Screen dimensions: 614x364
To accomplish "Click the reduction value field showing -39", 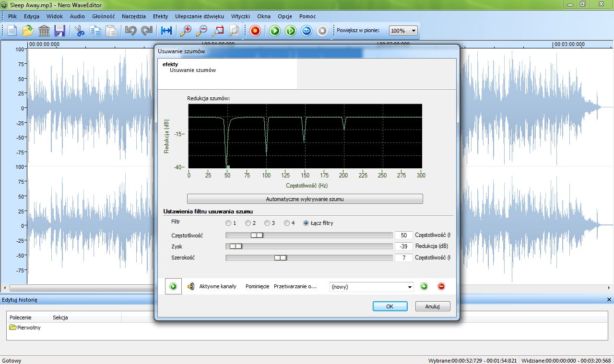I will click(404, 247).
